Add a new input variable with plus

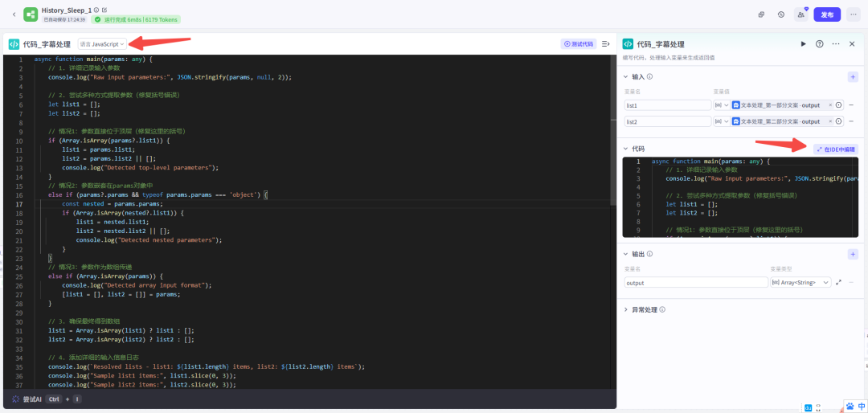click(x=852, y=76)
